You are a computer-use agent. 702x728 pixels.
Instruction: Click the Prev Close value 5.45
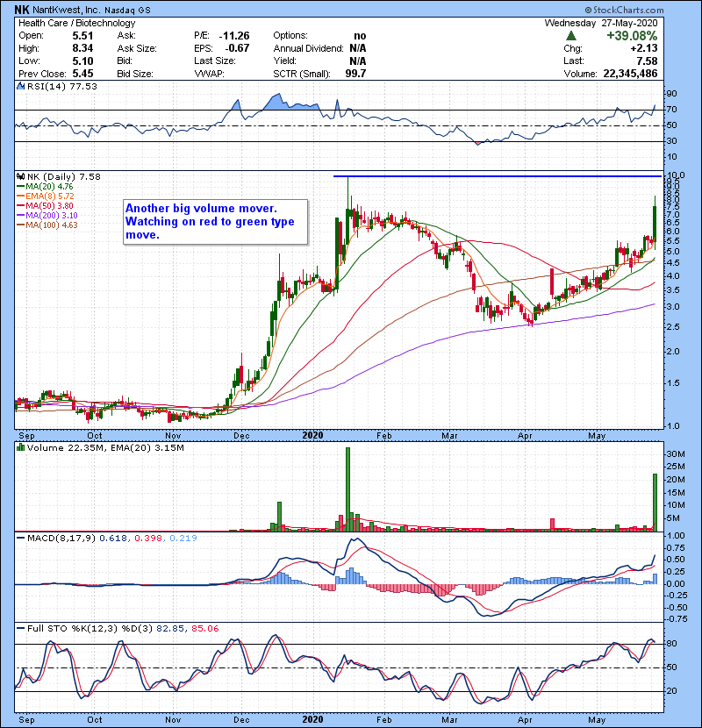82,74
